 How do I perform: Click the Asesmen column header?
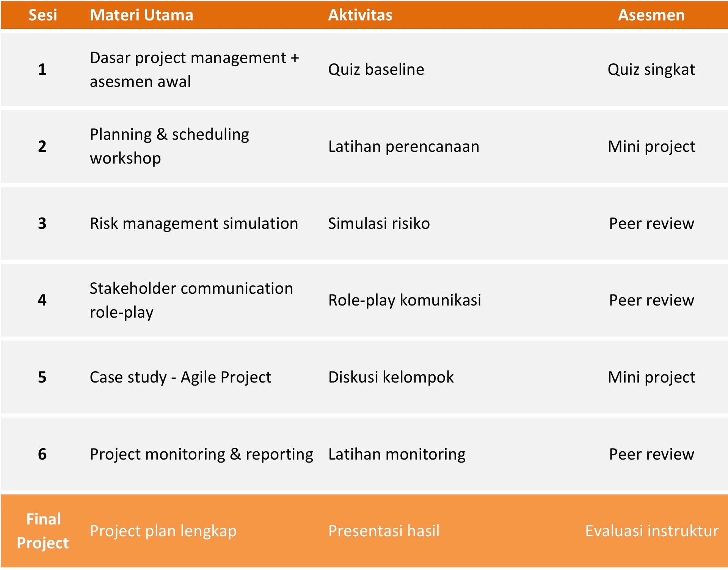[x=651, y=15]
